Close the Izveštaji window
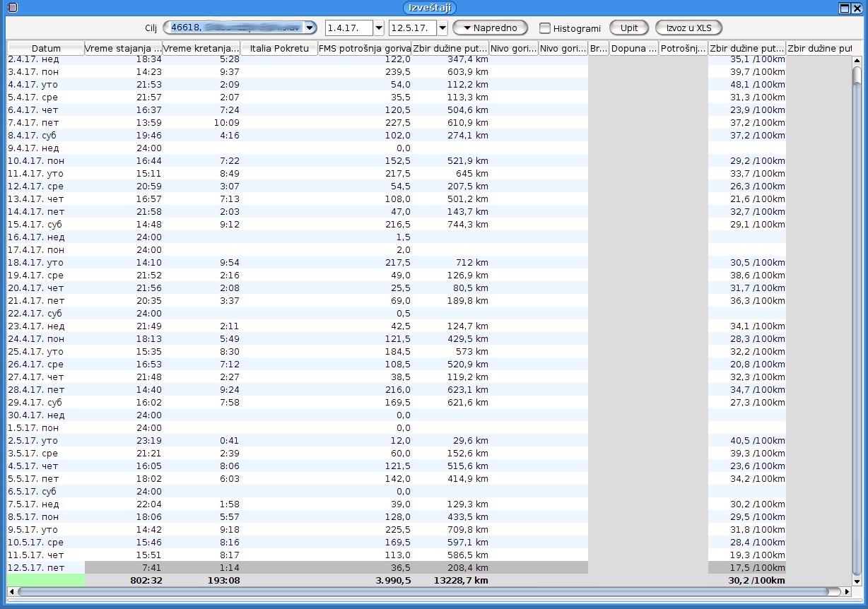868x609 pixels. tap(857, 8)
